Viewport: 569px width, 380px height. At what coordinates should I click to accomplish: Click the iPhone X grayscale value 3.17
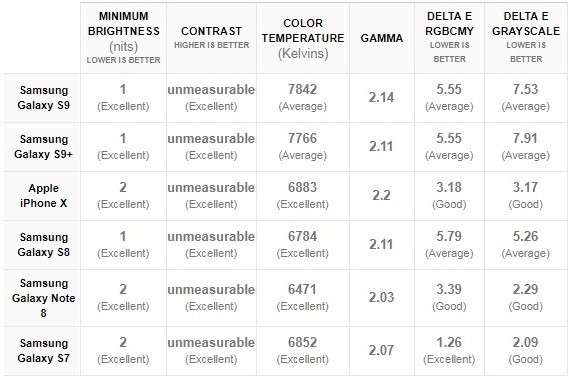(525, 188)
